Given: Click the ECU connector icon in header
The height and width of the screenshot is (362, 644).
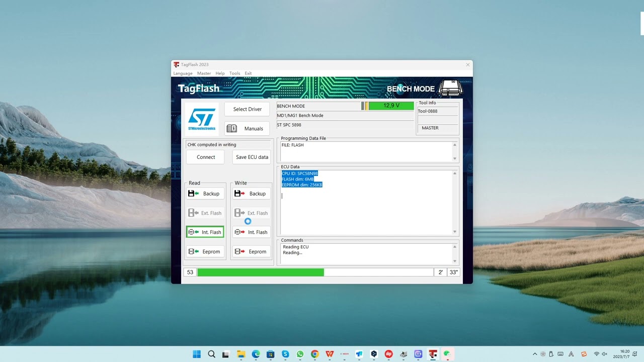Looking at the screenshot, I should [451, 88].
